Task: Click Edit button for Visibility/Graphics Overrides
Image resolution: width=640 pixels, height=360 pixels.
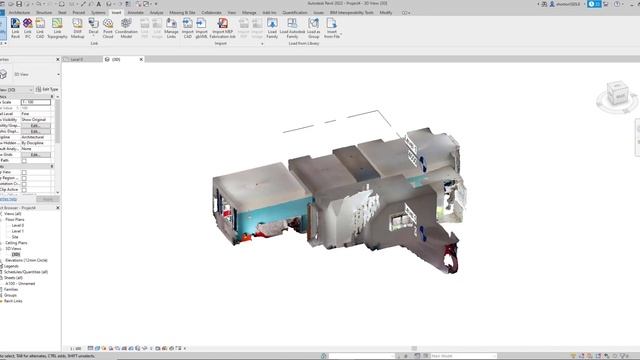Action: point(36,126)
